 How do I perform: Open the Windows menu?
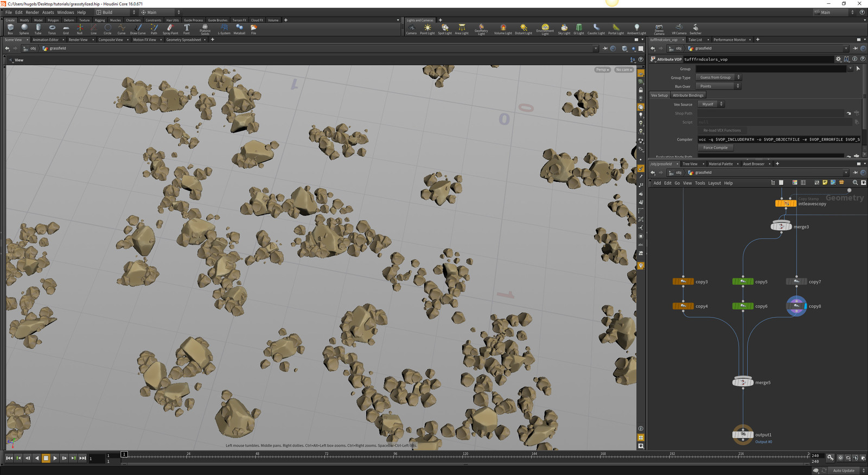point(66,12)
